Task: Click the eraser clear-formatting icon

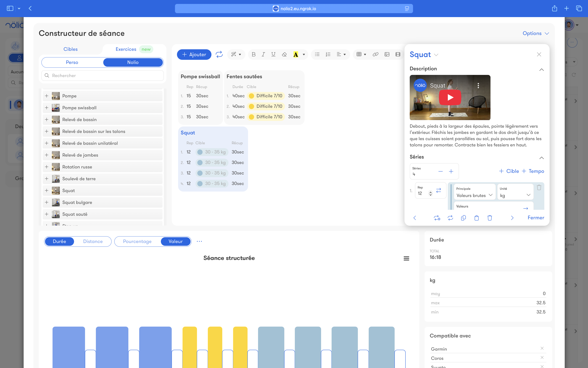Action: [x=284, y=54]
